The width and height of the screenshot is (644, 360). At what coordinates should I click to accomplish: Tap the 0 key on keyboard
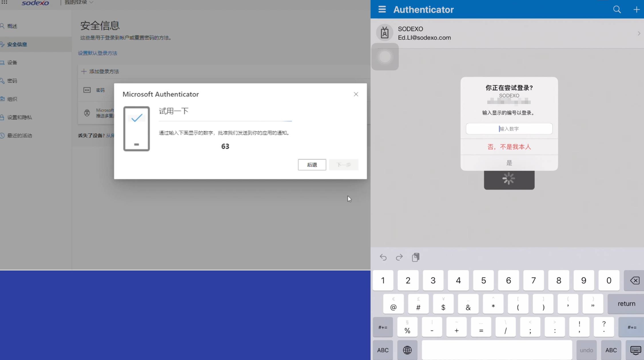tap(609, 280)
